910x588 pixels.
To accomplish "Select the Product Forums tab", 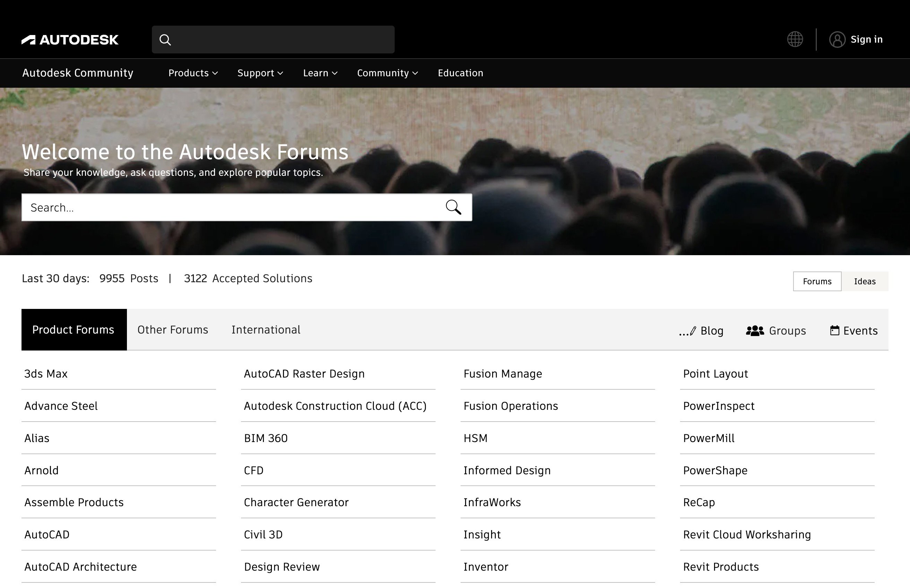I will click(x=74, y=329).
